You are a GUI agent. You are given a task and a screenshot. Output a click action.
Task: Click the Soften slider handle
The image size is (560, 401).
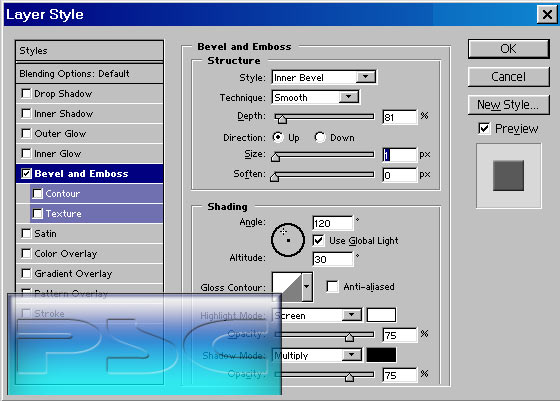[274, 177]
